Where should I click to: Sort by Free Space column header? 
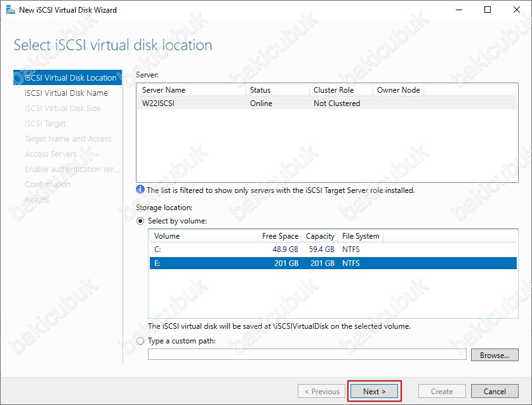click(280, 236)
